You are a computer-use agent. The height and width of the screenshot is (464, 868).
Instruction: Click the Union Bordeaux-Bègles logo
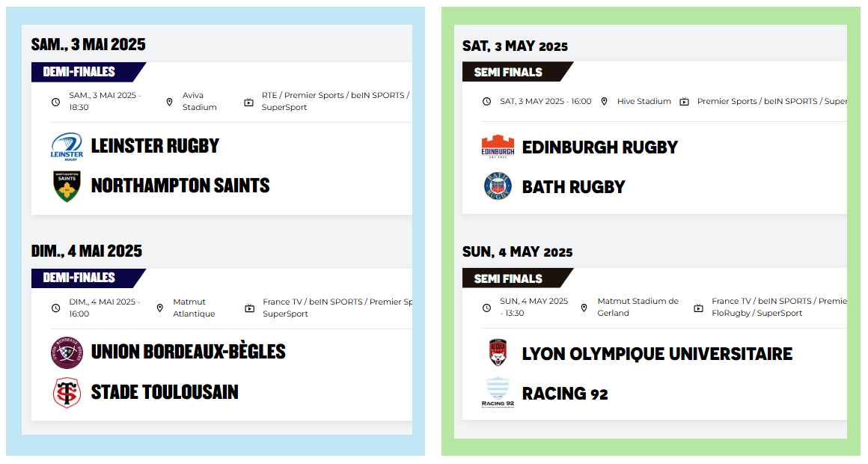[x=67, y=352]
